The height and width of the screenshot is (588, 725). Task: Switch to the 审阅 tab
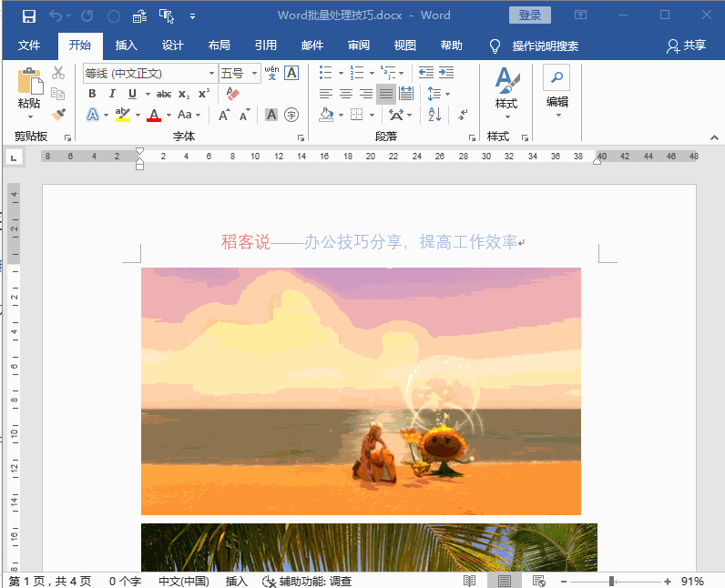[x=359, y=46]
